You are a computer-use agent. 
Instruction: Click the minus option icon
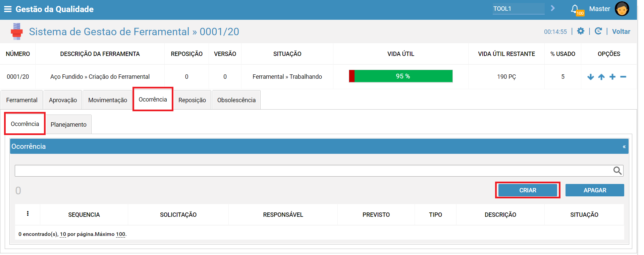(623, 77)
